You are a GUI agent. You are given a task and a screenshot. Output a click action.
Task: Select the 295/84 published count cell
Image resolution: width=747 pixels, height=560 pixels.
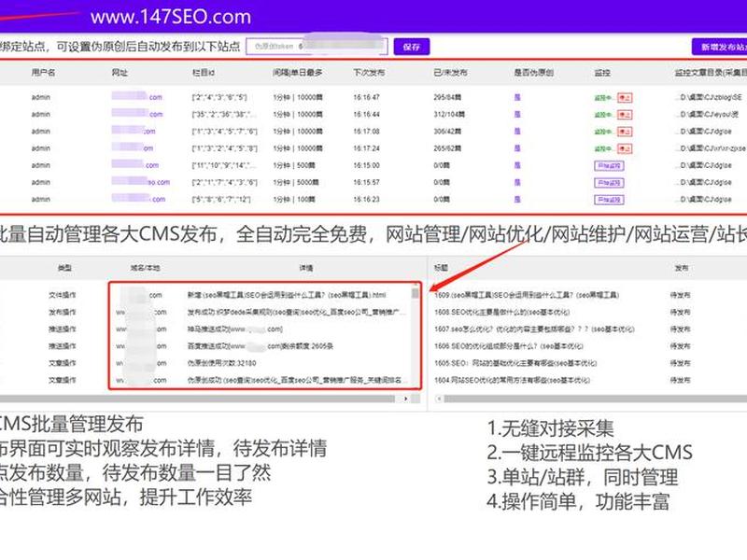(x=447, y=97)
